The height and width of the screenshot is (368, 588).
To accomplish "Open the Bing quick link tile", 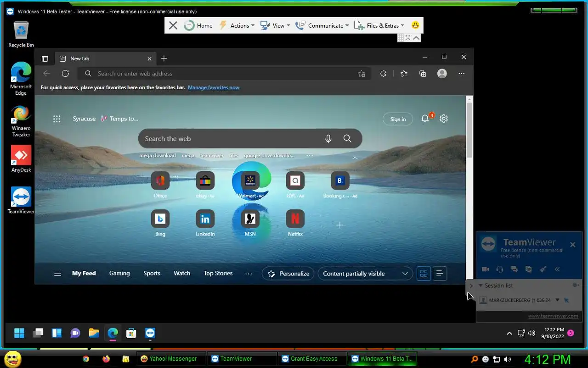I will pos(160,223).
